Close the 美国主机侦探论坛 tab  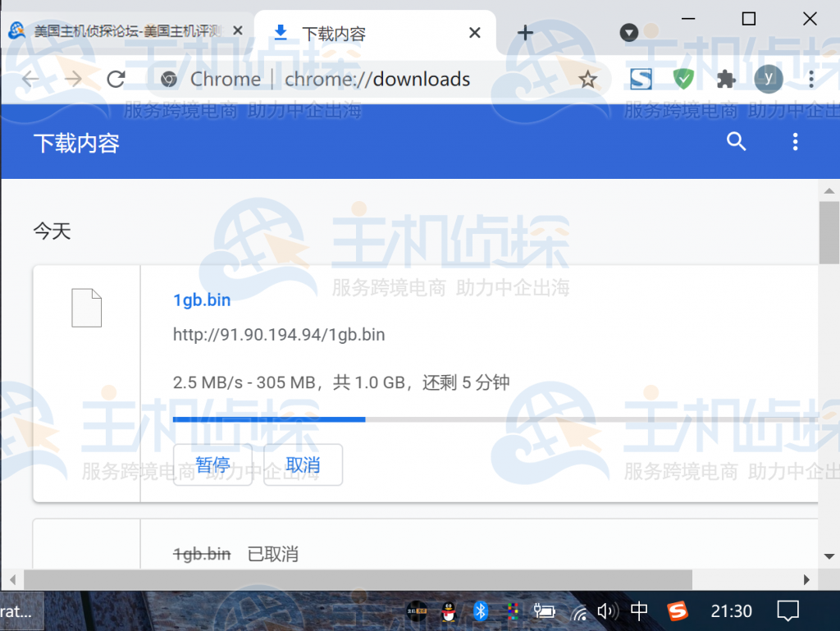click(x=238, y=31)
